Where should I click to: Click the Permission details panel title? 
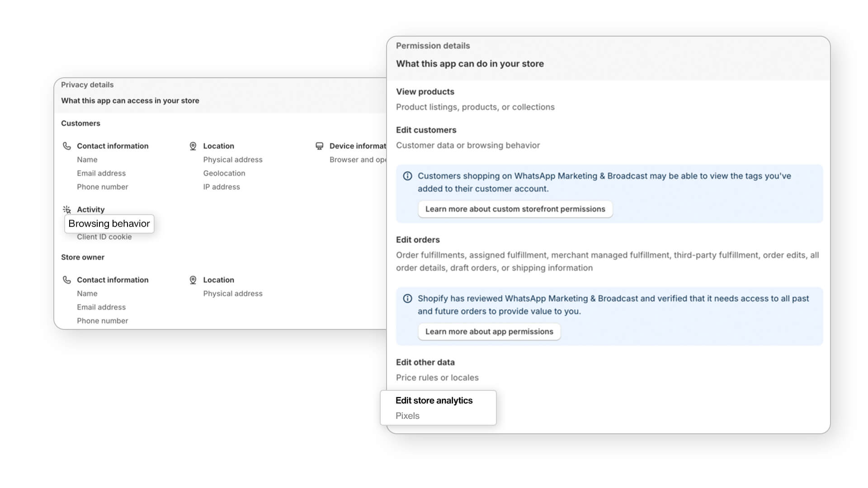coord(433,46)
